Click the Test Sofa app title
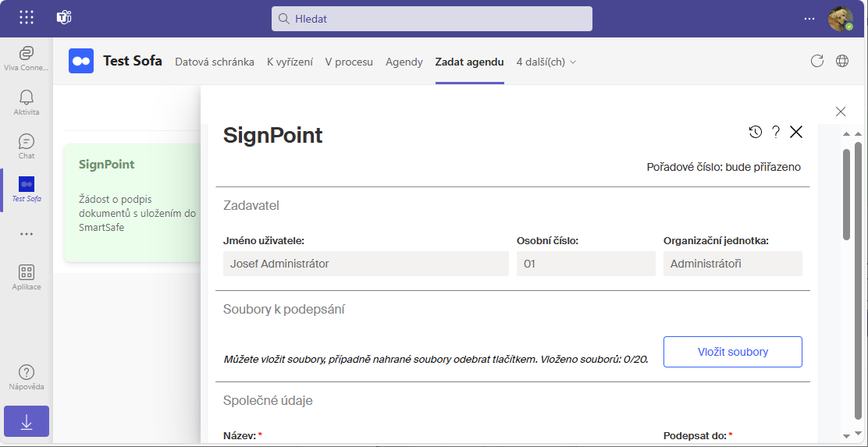Screen dimensions: 868x447 click(132, 61)
